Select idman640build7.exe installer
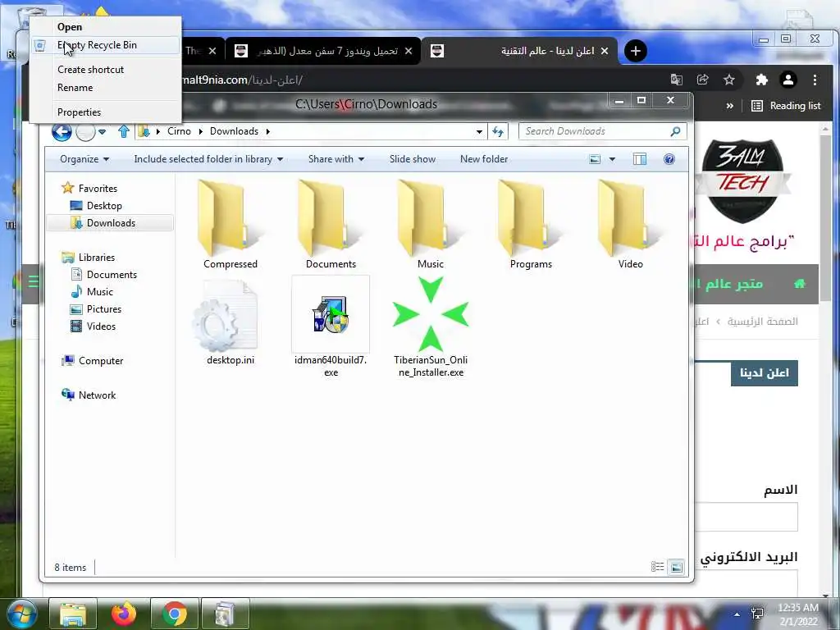 (x=331, y=326)
